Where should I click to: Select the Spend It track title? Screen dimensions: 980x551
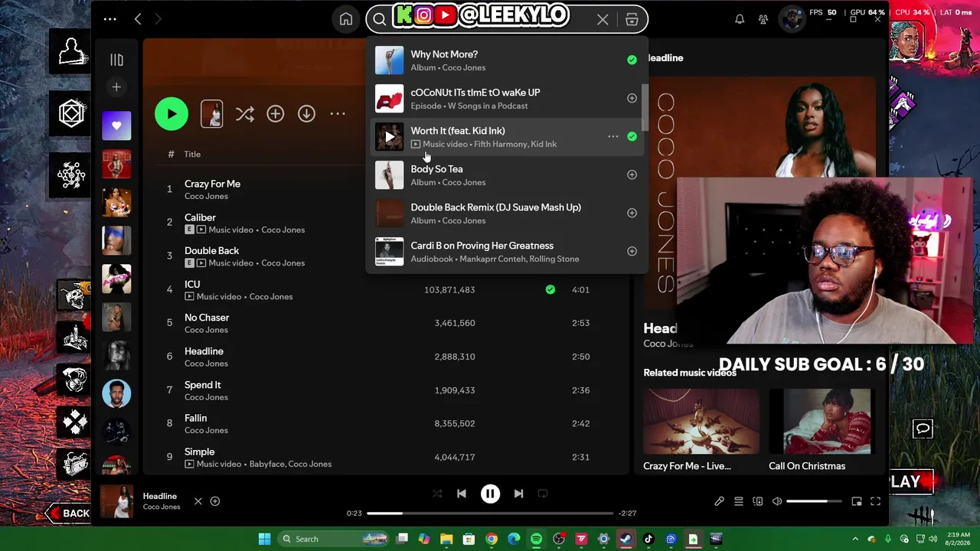coord(202,385)
